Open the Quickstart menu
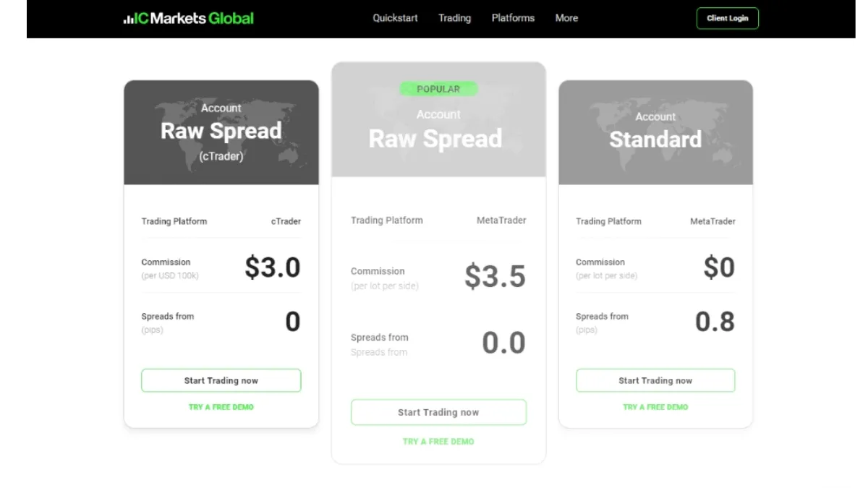This screenshot has width=868, height=488. click(x=395, y=18)
